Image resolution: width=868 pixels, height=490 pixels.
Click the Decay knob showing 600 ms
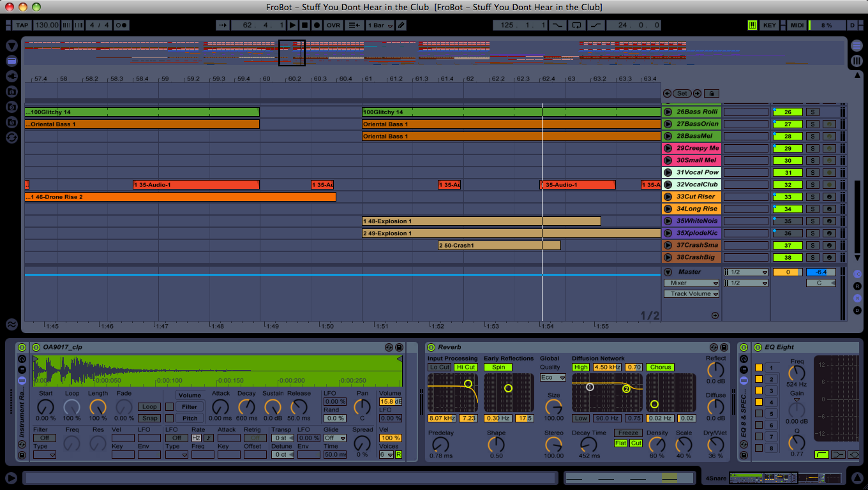[246, 406]
